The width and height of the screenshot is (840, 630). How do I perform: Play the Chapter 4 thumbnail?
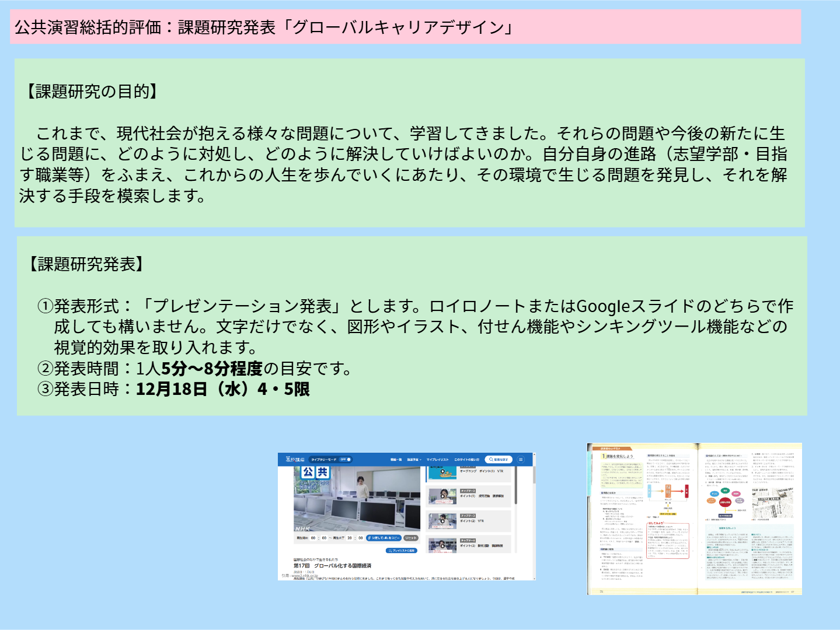coord(442,545)
